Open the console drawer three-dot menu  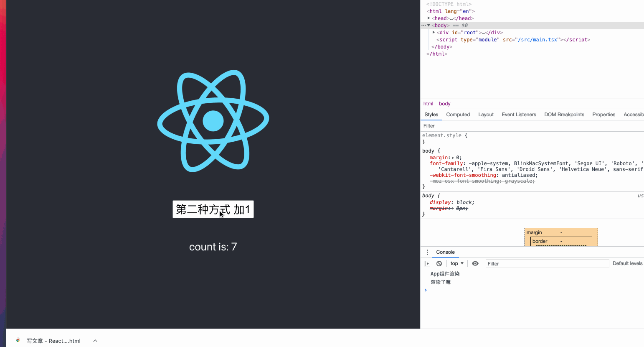pyautogui.click(x=427, y=252)
